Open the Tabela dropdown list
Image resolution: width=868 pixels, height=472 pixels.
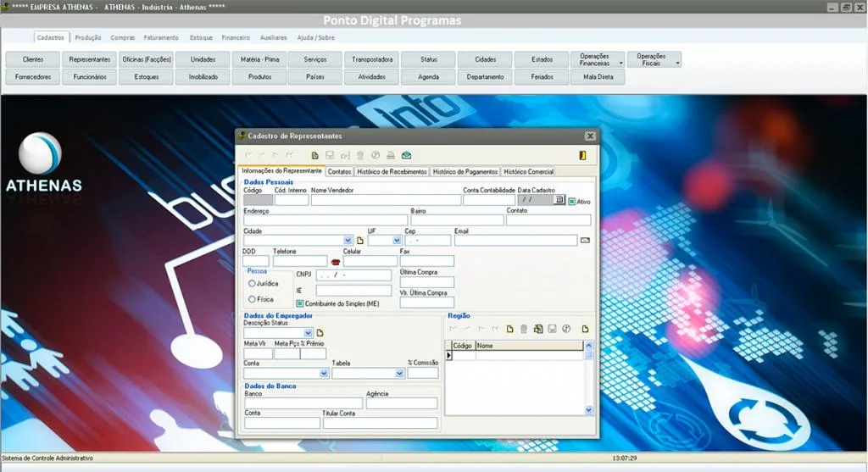(400, 374)
